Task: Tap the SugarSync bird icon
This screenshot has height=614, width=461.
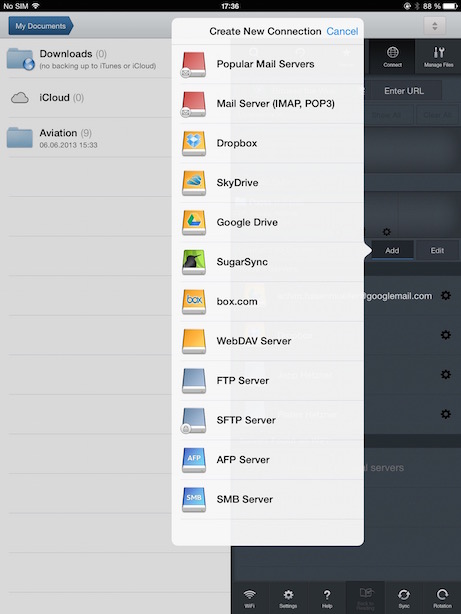Action: pos(194,262)
